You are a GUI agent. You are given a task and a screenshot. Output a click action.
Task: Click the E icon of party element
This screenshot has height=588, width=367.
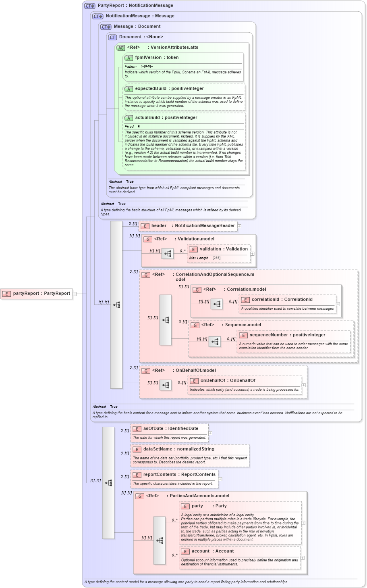(185, 506)
